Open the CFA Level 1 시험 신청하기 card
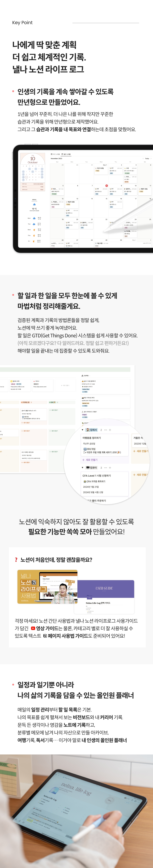Image resolution: width=153 pixels, height=868 pixels. [x=105, y=484]
